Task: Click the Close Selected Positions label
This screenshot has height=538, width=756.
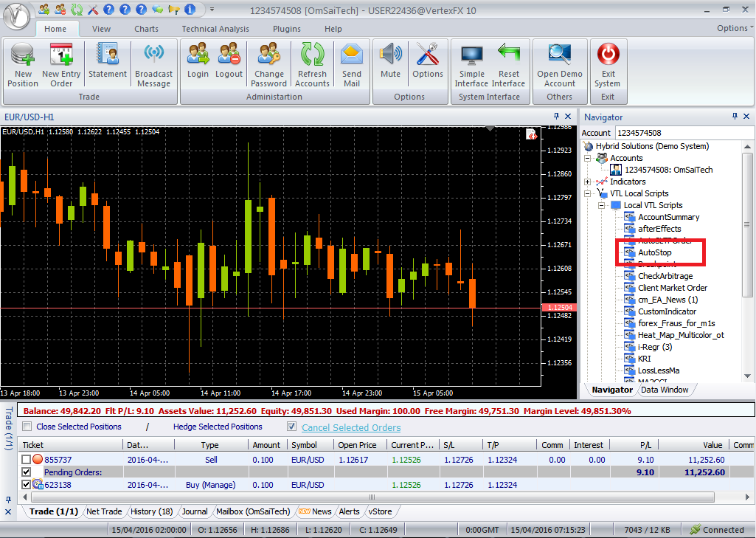Action: click(79, 427)
